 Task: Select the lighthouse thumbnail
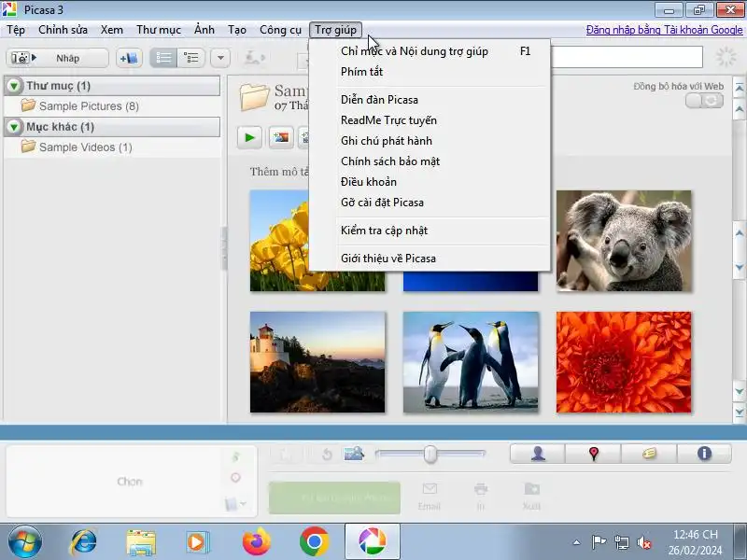point(317,362)
